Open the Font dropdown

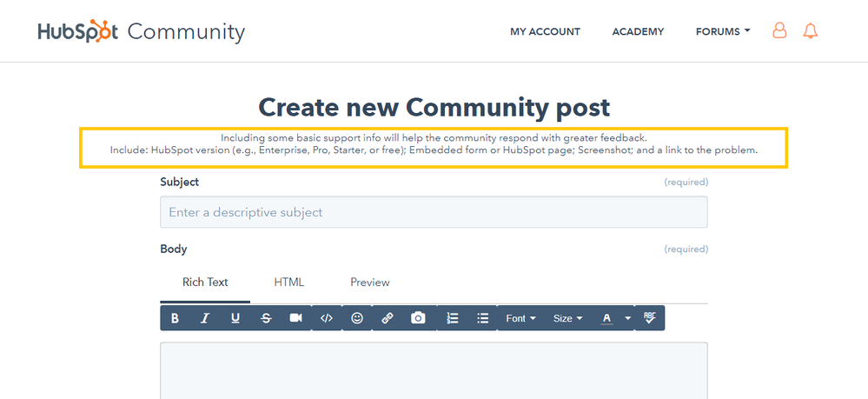tap(520, 318)
